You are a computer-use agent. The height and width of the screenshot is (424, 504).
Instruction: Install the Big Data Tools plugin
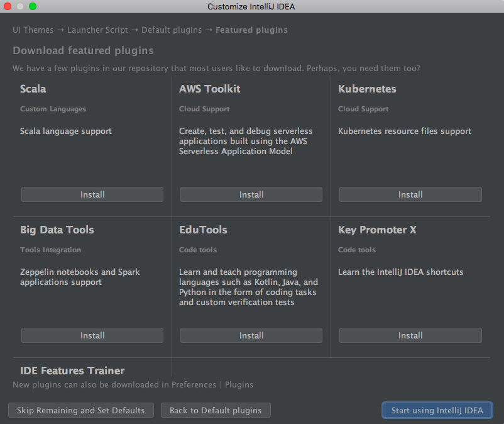click(x=92, y=335)
